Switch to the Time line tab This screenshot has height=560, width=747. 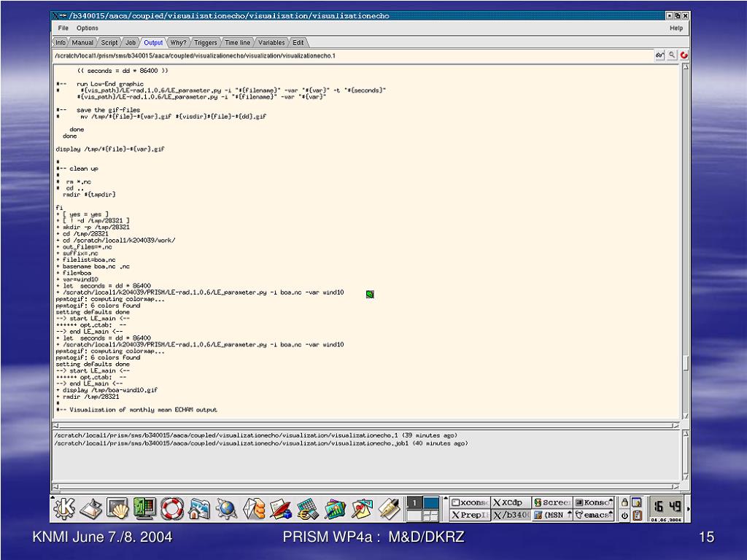coord(237,42)
